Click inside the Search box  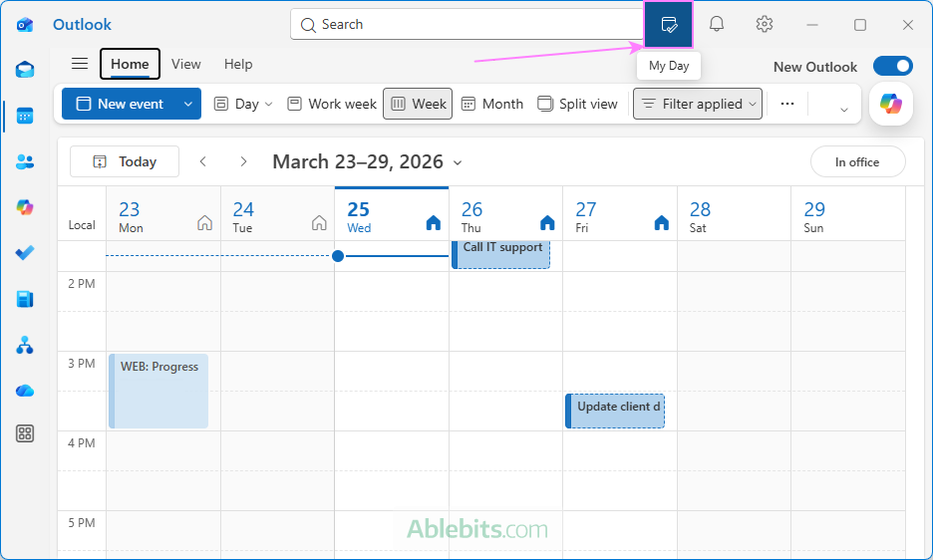coord(467,24)
